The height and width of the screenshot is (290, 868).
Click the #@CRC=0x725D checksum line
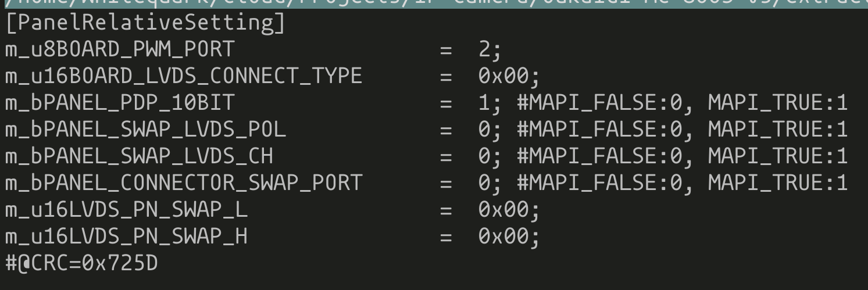point(81,263)
